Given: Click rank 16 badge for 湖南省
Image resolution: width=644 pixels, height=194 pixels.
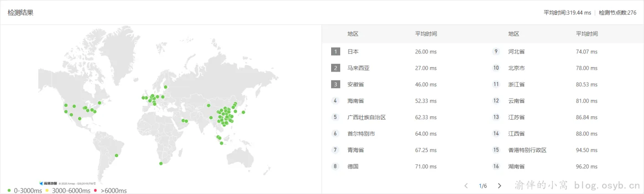Looking at the screenshot, I should click(x=496, y=166).
